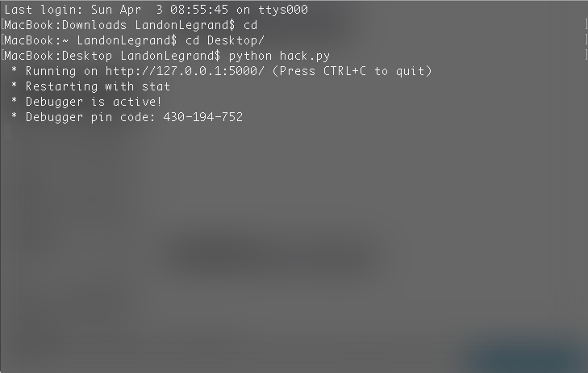
Task: Click the 'Debugger pin code:' label text
Action: click(x=90, y=117)
